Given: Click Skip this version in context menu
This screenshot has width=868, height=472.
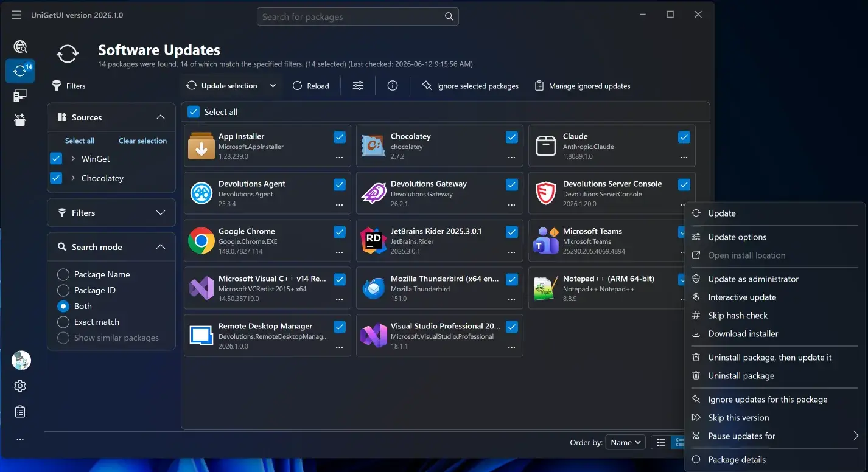Looking at the screenshot, I should [x=775, y=418].
